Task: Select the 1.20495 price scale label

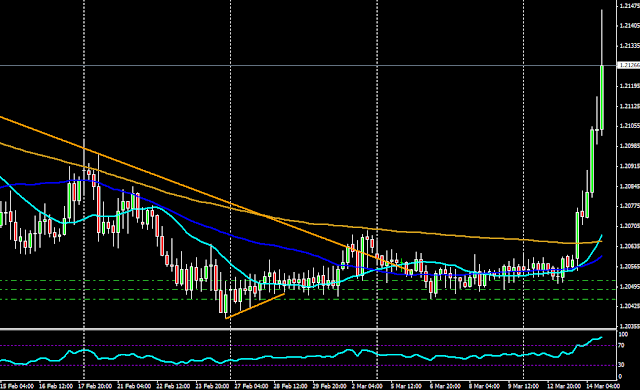Action: pyautogui.click(x=629, y=286)
